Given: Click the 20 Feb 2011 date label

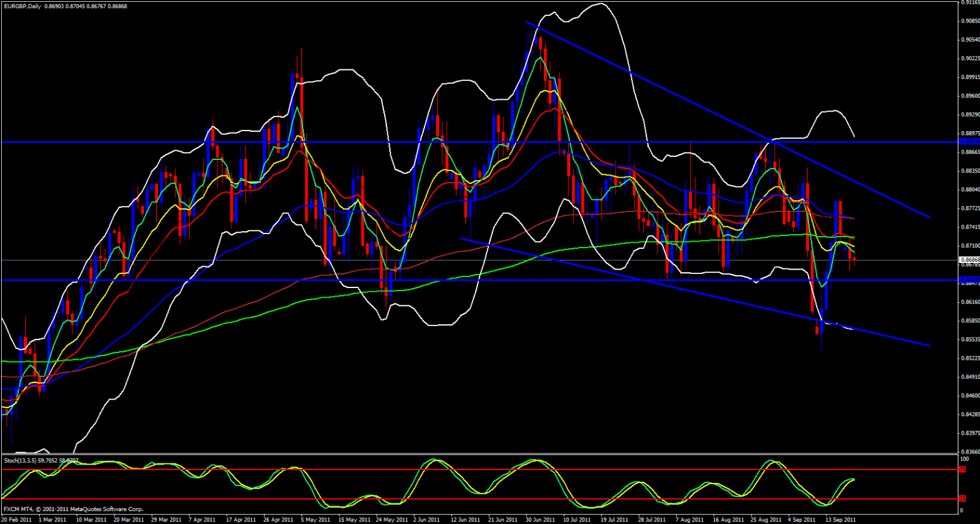Looking at the screenshot, I should pos(17,520).
